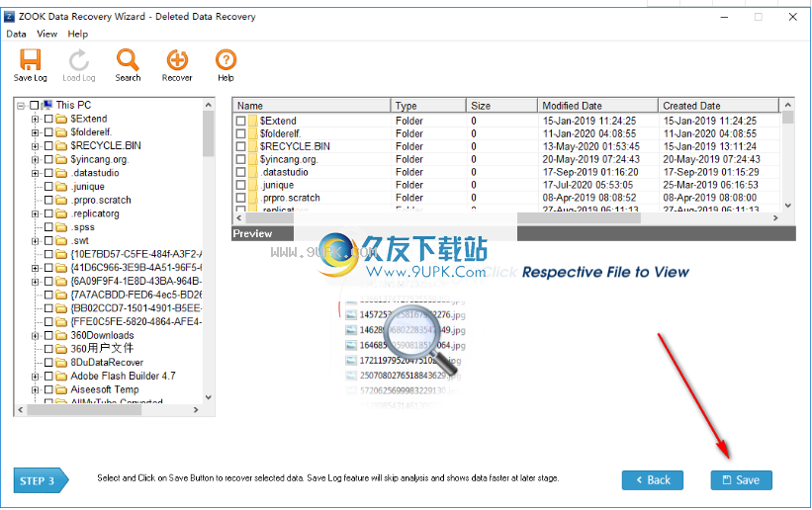Select the .prpro.scratch tree item
The image size is (812, 510).
pos(101,200)
